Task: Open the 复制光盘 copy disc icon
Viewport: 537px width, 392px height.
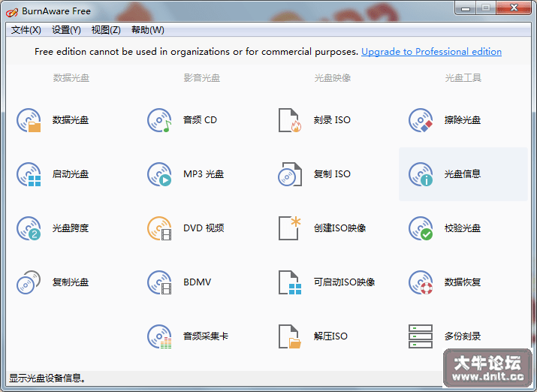Action: (29, 282)
